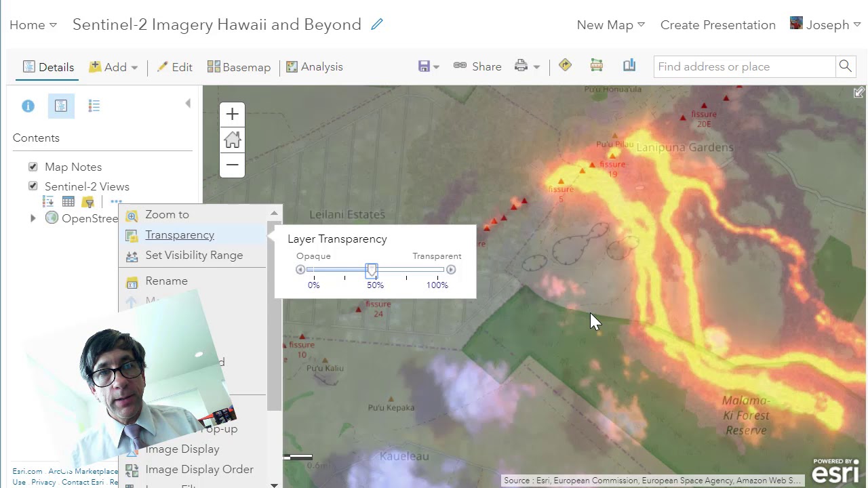Open the Add layer dropdown

[x=114, y=67]
